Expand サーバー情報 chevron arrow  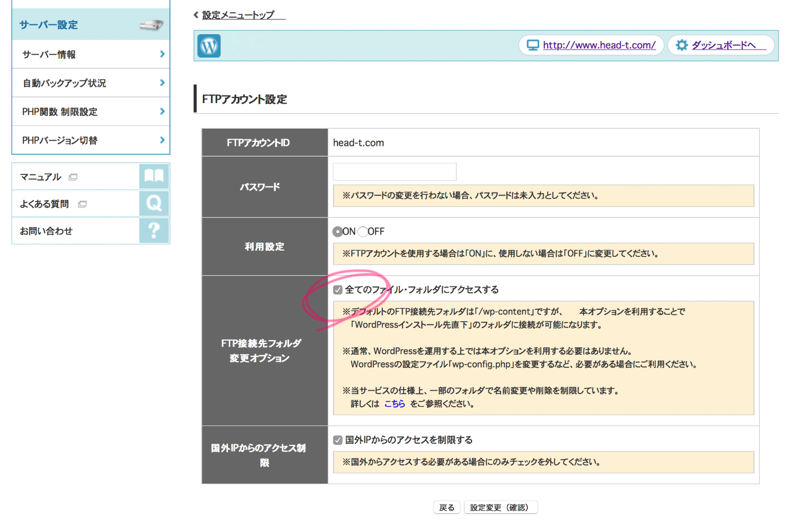(x=162, y=54)
